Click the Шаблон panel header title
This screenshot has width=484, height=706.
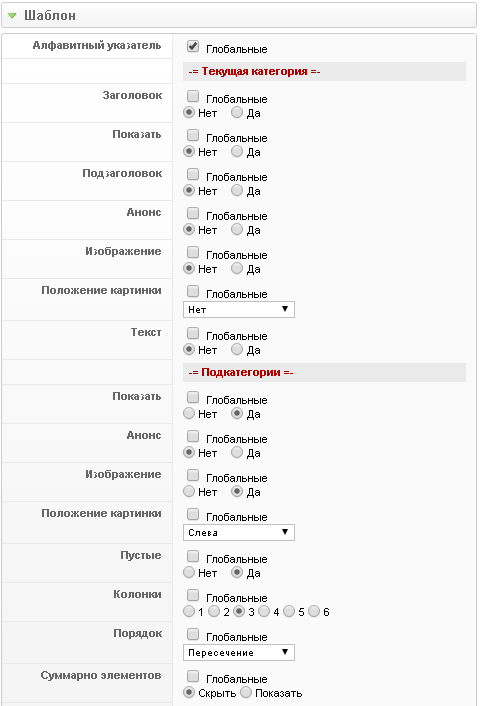[50, 16]
